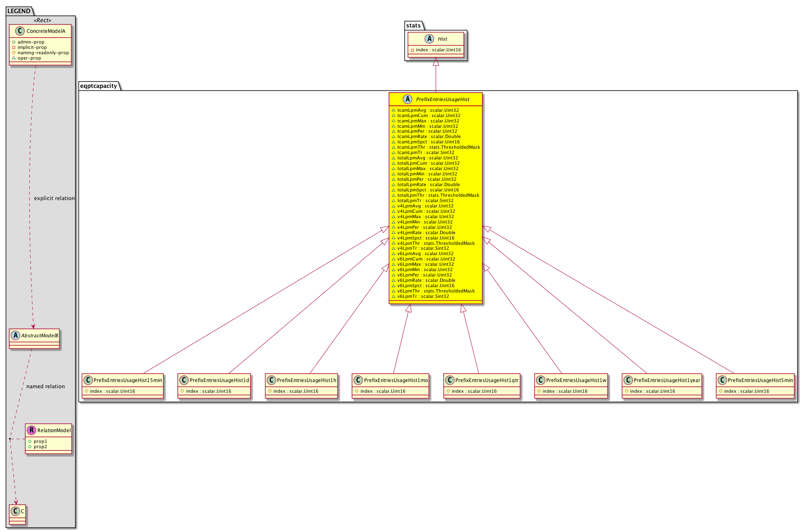Screen dimensions: 806x532
Task: Select the LEGEND package tab
Action: tap(19, 11)
